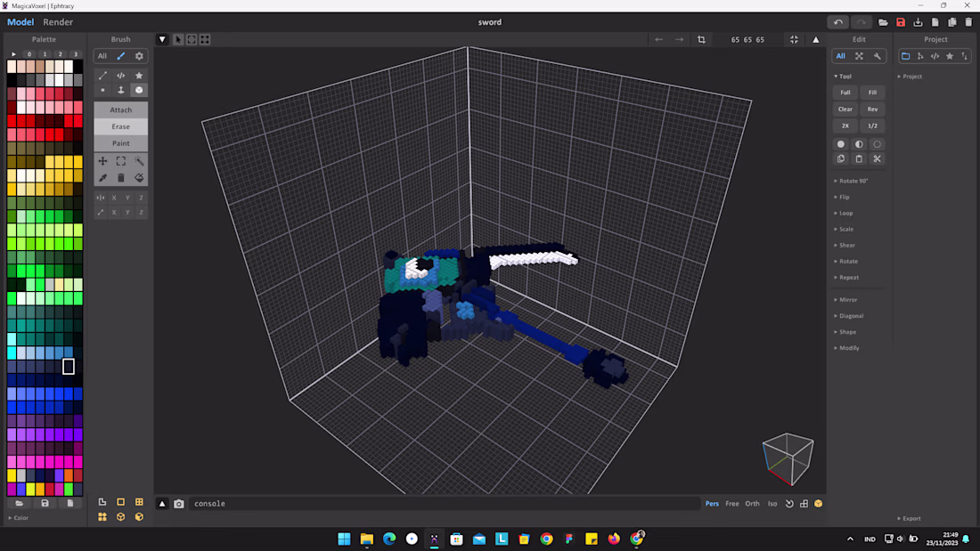Click the Paint brush mode button
The image size is (980, 551).
pos(120,143)
